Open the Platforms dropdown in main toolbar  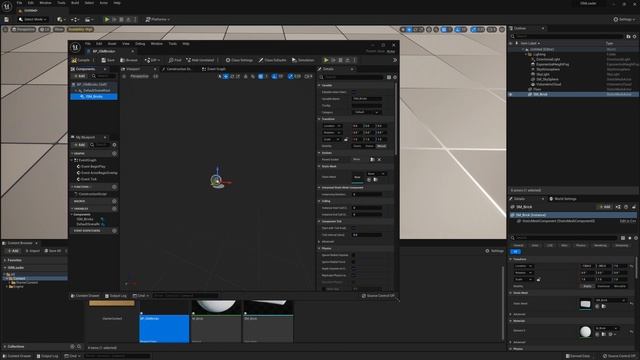pos(158,19)
